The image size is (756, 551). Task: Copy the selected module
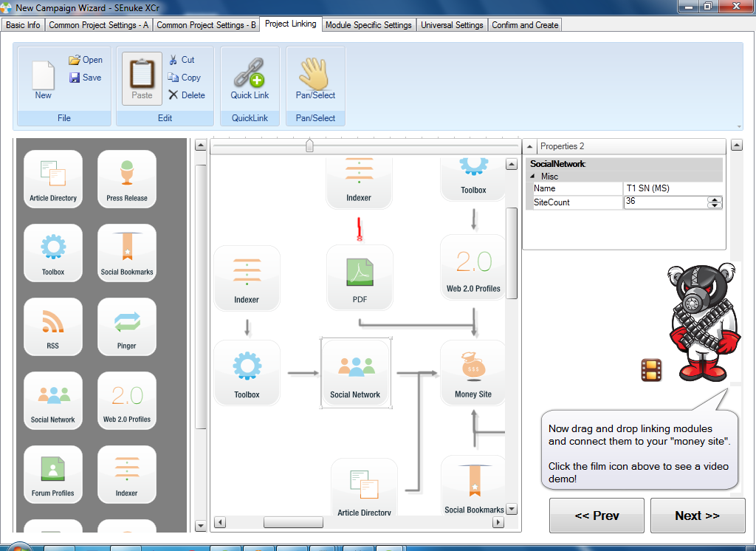[x=184, y=78]
